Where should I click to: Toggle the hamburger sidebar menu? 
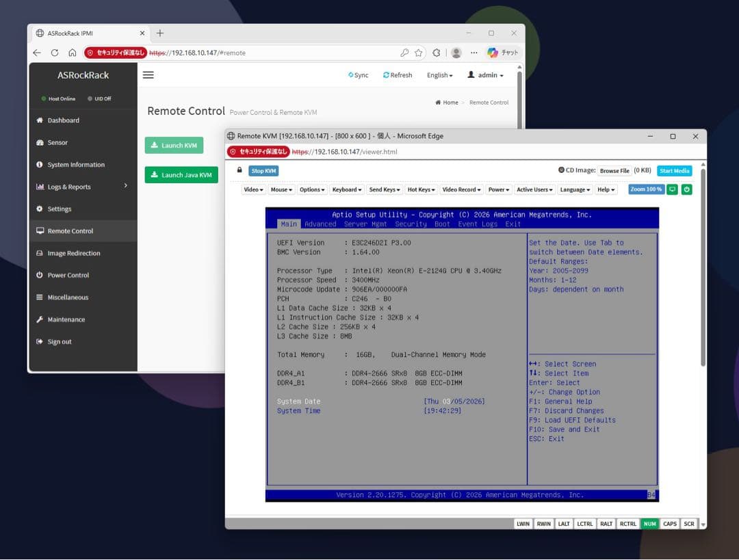pyautogui.click(x=148, y=75)
